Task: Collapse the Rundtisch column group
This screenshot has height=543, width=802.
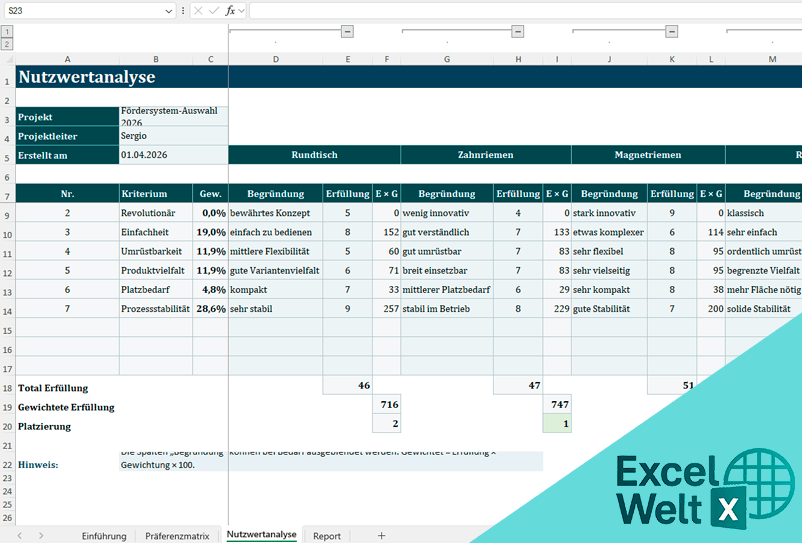Action: click(347, 31)
